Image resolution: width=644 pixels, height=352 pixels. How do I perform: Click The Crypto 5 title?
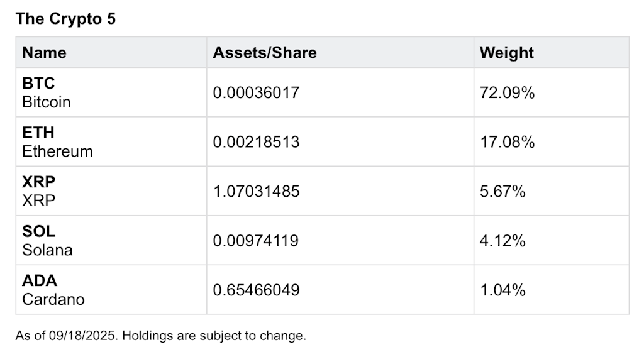[65, 19]
